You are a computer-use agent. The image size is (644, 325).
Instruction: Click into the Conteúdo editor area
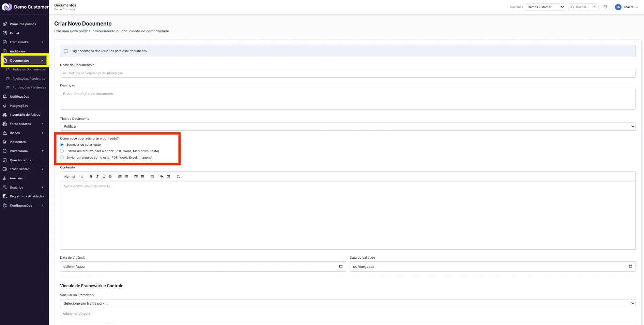tap(348, 215)
